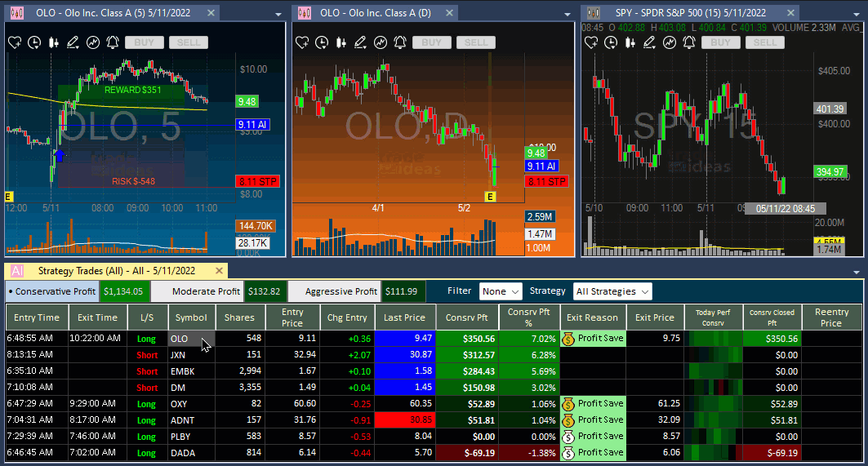
Task: Click the alert bell icon in OLO daily chart
Action: coord(400,42)
